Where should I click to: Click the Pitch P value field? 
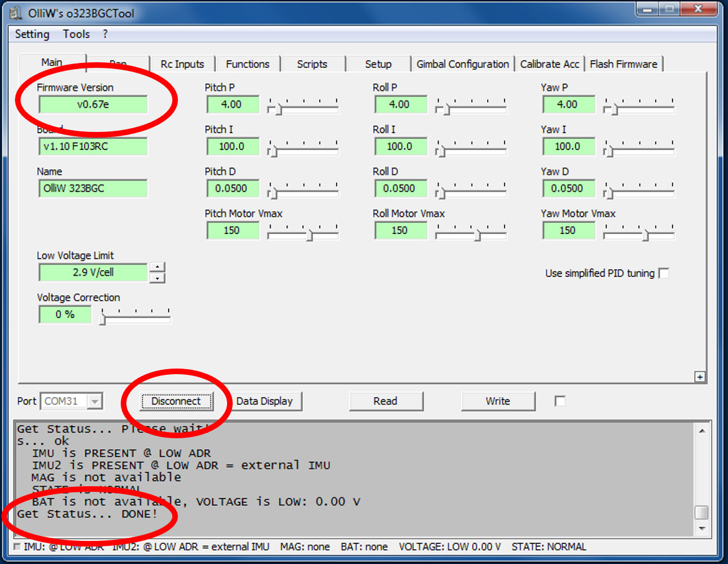point(231,105)
